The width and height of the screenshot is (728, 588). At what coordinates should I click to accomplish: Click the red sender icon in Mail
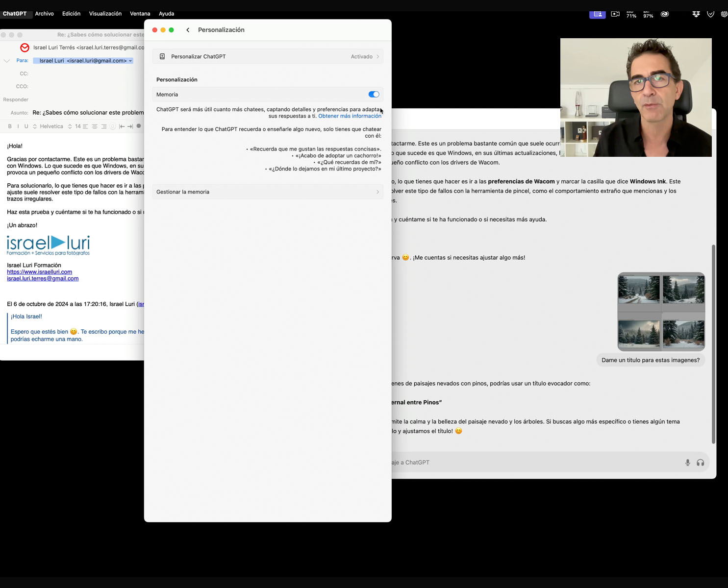pyautogui.click(x=25, y=48)
